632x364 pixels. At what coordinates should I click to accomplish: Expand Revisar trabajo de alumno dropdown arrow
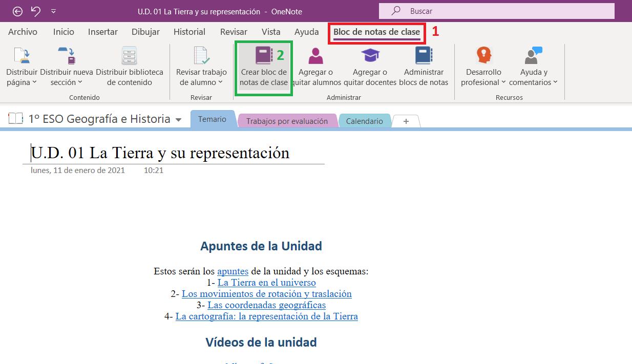pos(220,82)
